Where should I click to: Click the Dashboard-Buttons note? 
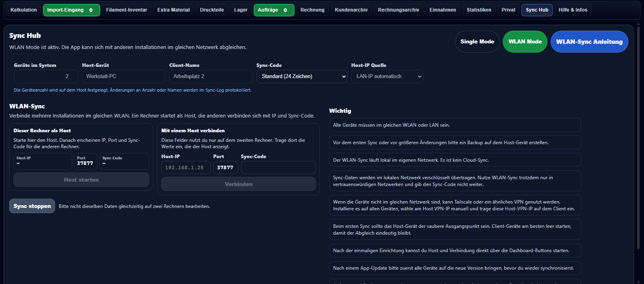tap(455, 251)
